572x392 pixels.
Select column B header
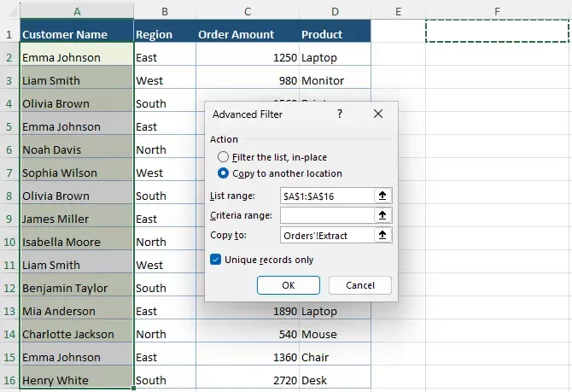coord(165,11)
